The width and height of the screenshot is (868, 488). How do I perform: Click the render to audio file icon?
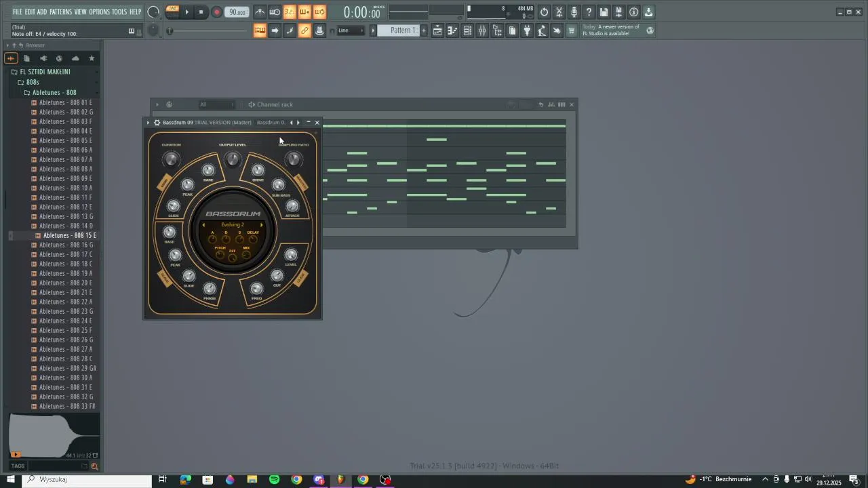pos(618,12)
